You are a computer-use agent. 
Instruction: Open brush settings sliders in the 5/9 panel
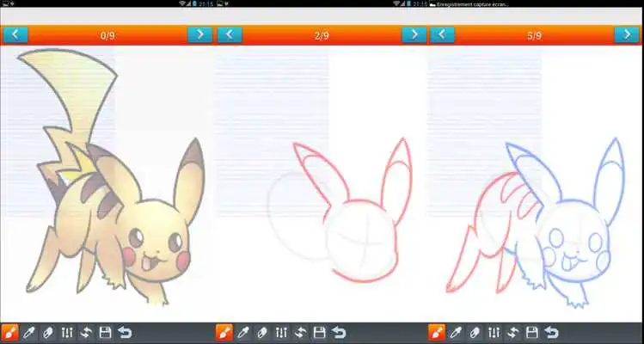click(x=494, y=333)
